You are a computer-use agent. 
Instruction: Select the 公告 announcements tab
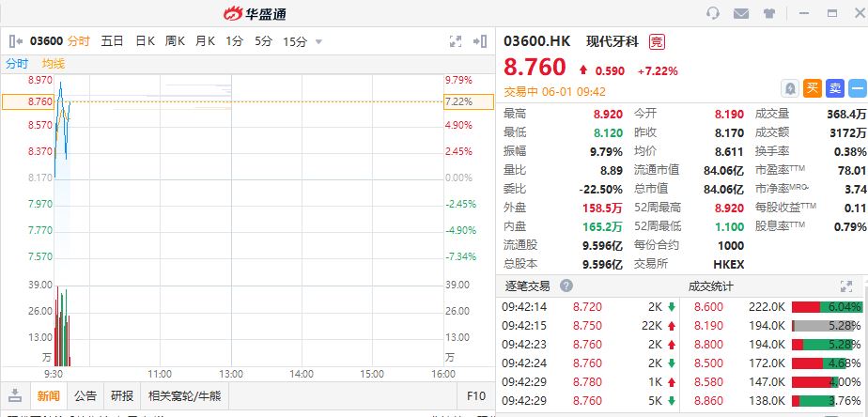tap(85, 396)
